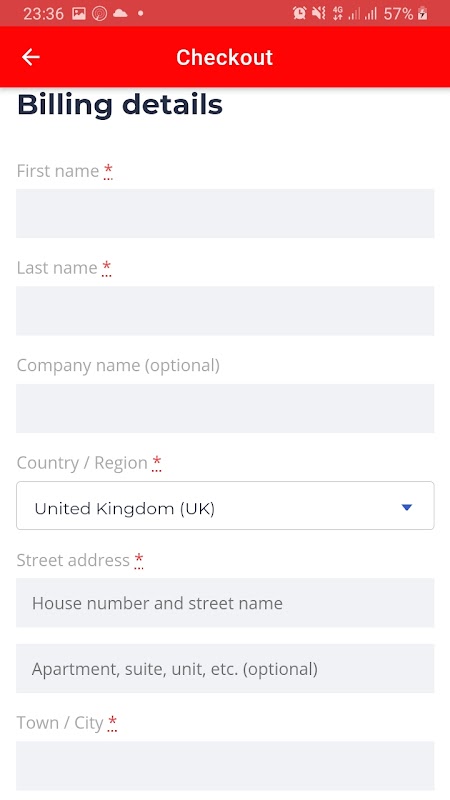Tap the clock time in status bar

[43, 13]
